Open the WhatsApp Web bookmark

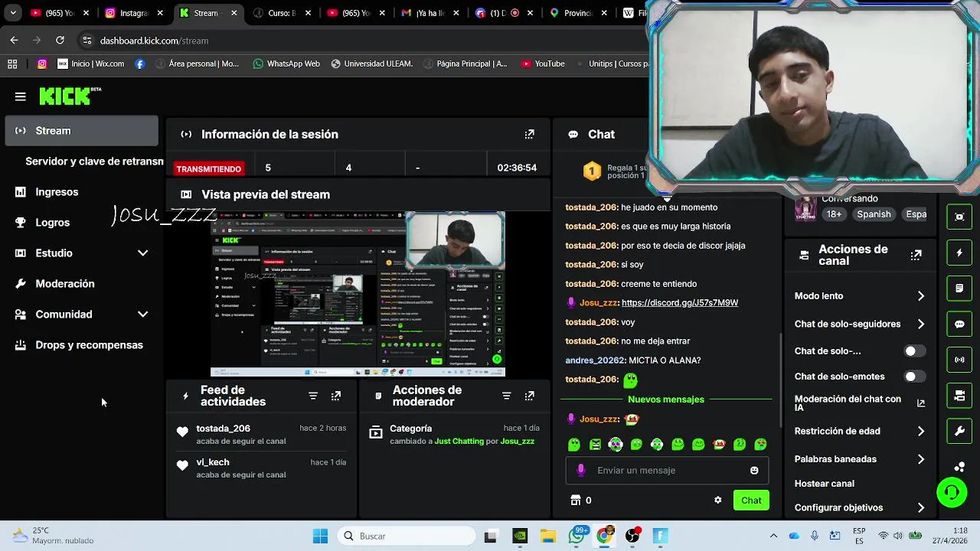point(286,64)
